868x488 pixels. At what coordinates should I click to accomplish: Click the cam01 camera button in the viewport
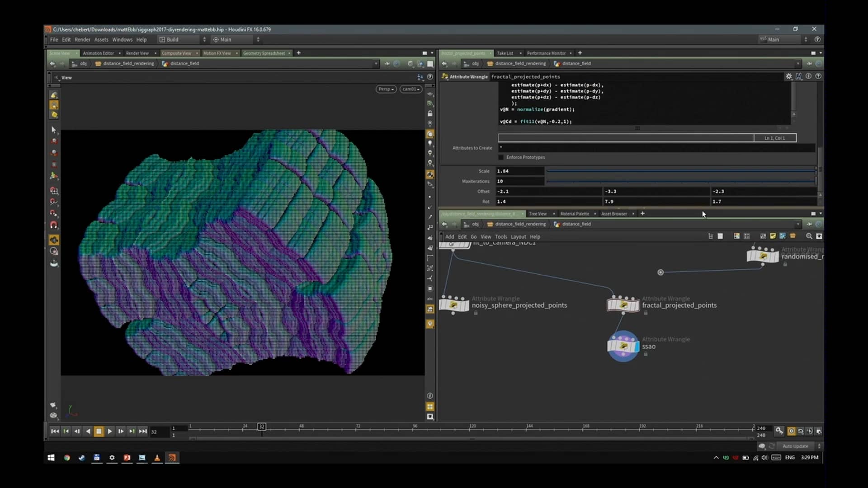pos(410,89)
